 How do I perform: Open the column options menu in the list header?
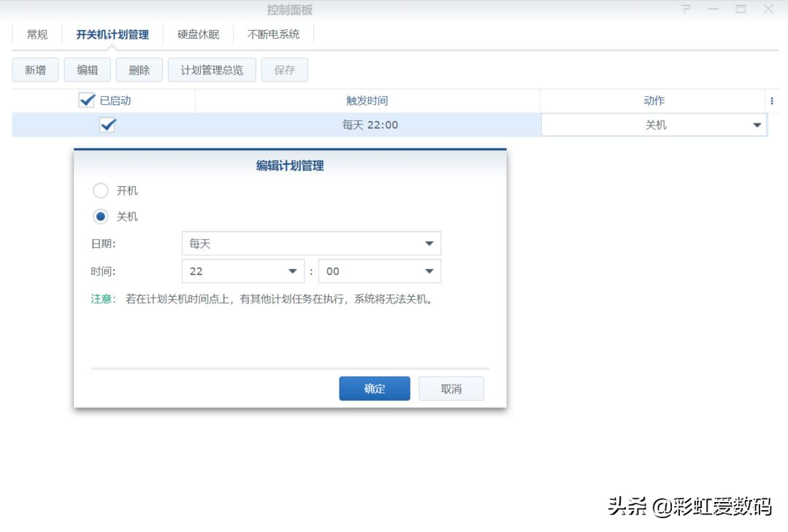coord(772,100)
